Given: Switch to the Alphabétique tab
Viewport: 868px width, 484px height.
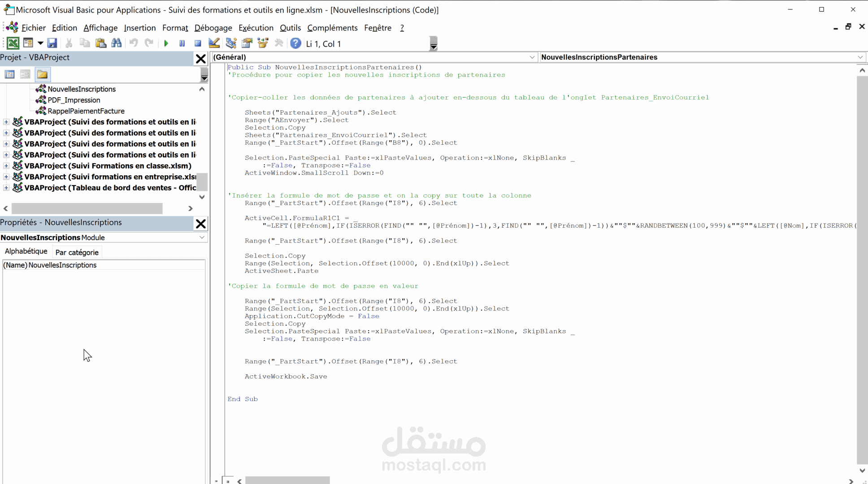Looking at the screenshot, I should point(26,251).
